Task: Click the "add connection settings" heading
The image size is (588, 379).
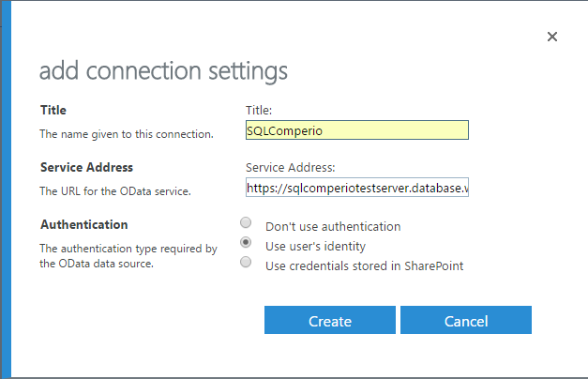Action: 163,71
